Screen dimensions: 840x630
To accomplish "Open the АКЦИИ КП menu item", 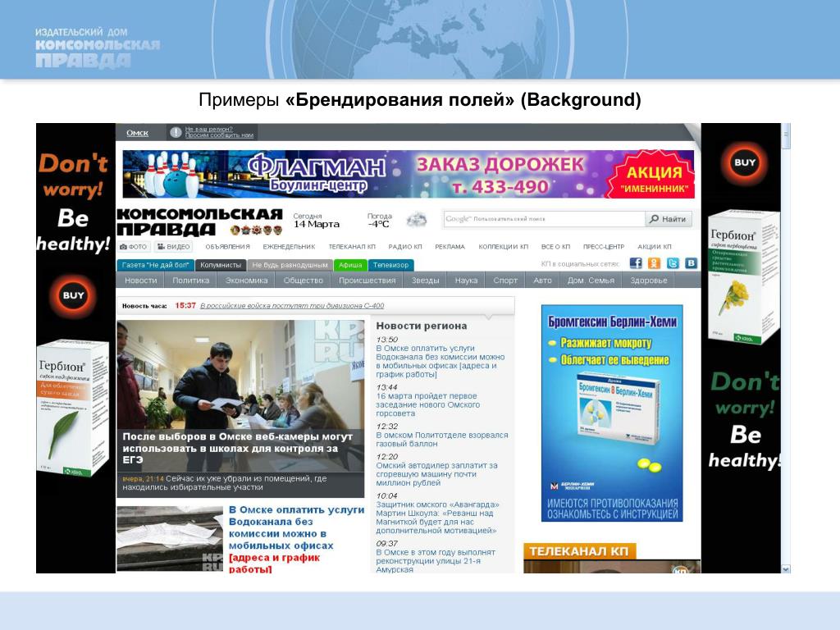I will 654,246.
